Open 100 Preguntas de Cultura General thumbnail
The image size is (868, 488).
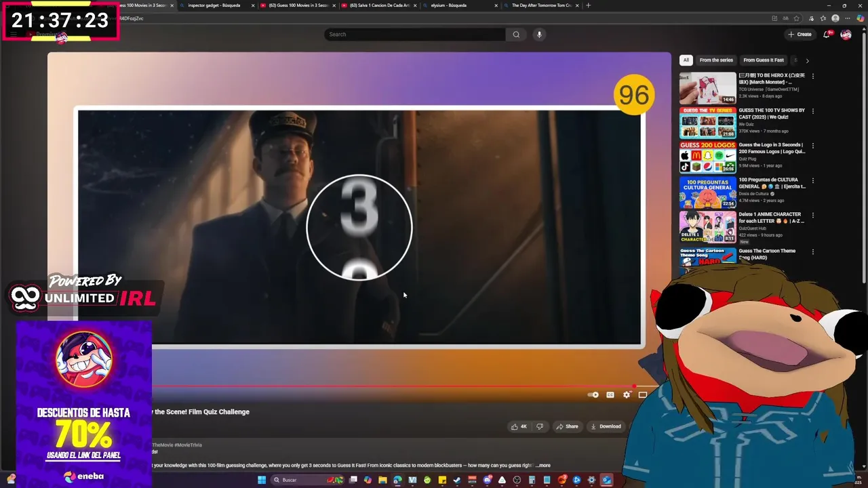pyautogui.click(x=707, y=192)
